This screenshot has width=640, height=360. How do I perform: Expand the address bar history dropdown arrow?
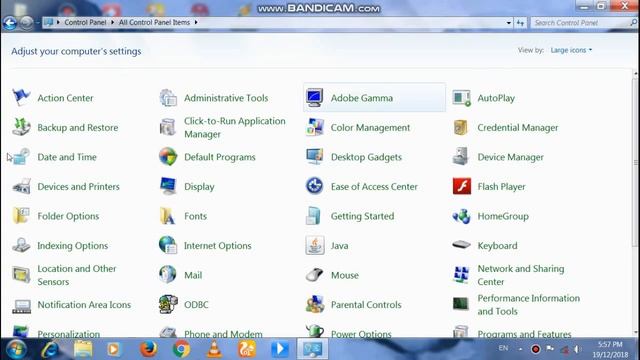(509, 23)
